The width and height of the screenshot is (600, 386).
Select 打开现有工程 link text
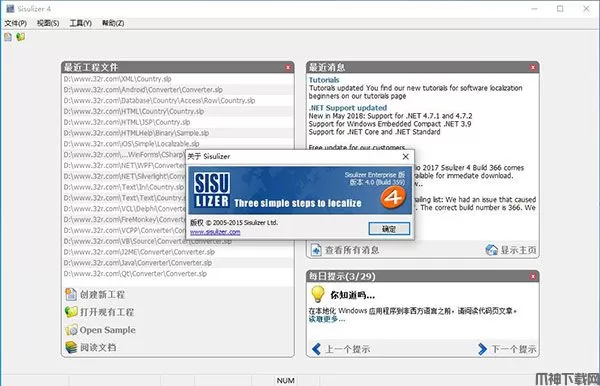pos(107,312)
